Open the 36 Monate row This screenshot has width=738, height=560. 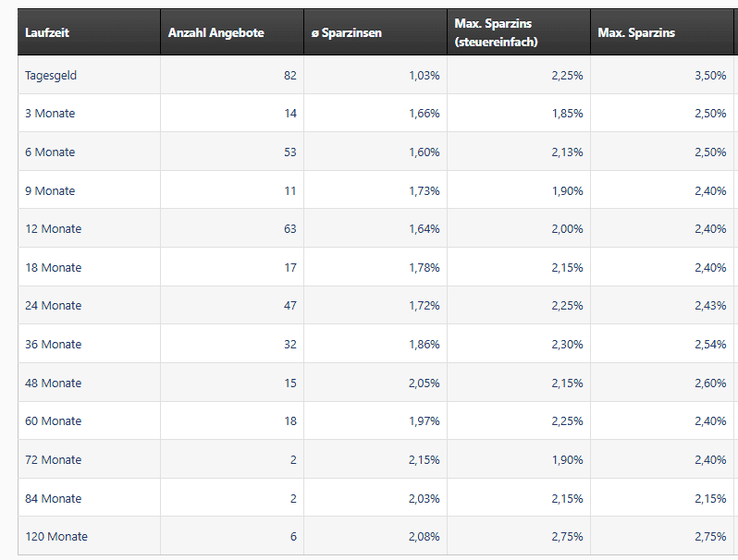tap(53, 344)
